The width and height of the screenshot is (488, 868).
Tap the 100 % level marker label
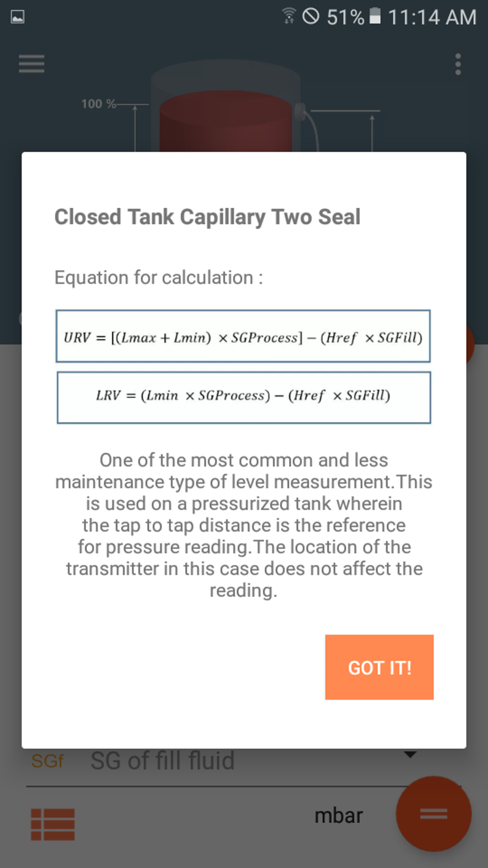[x=98, y=104]
